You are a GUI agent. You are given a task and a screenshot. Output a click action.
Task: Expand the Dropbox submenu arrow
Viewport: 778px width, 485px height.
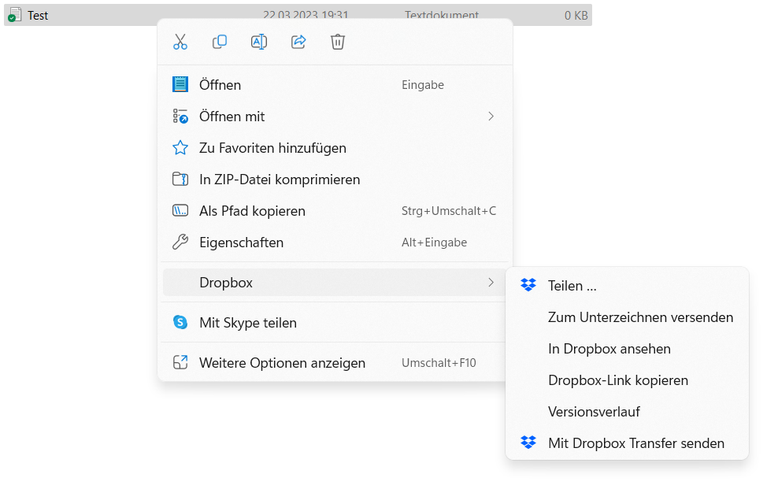click(x=491, y=283)
